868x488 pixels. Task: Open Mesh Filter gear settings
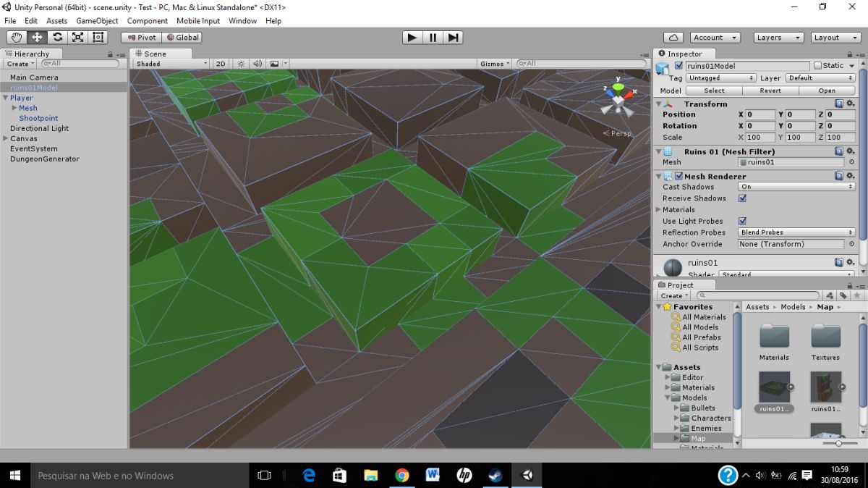[x=850, y=151]
